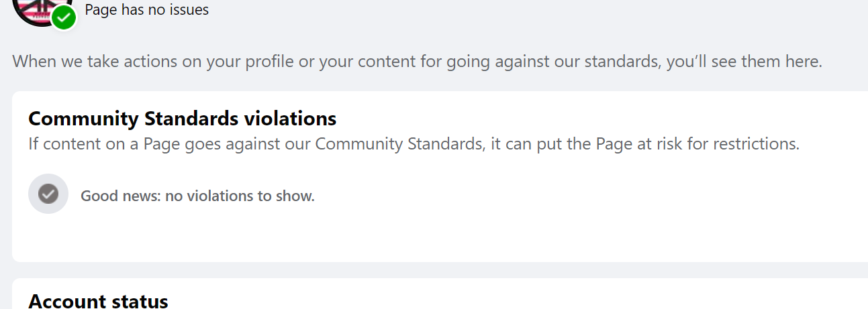Click the 'no violations to show' phrase

240,196
